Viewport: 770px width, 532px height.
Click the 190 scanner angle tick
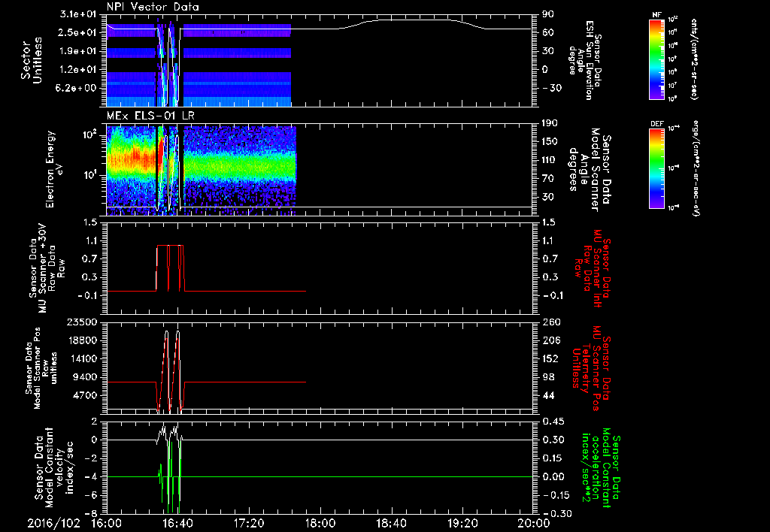pos(550,123)
